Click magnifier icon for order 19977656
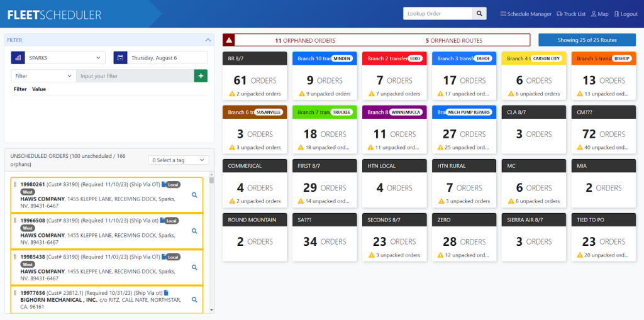Image resolution: width=644 pixels, height=320 pixels. click(x=195, y=300)
